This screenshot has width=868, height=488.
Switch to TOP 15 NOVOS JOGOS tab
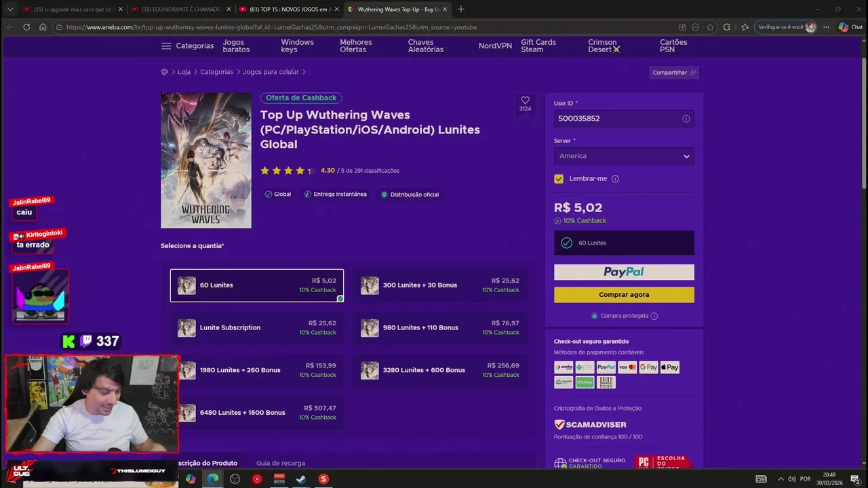[288, 9]
